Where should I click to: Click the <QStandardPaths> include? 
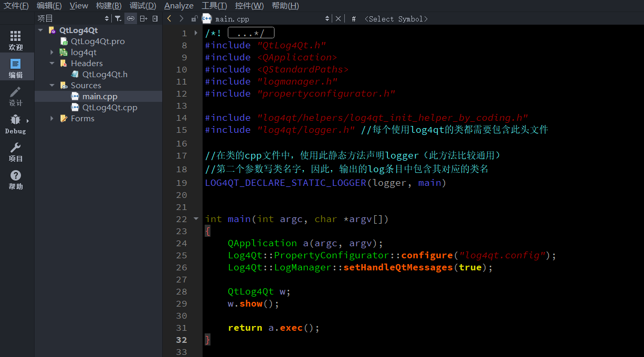pos(303,69)
